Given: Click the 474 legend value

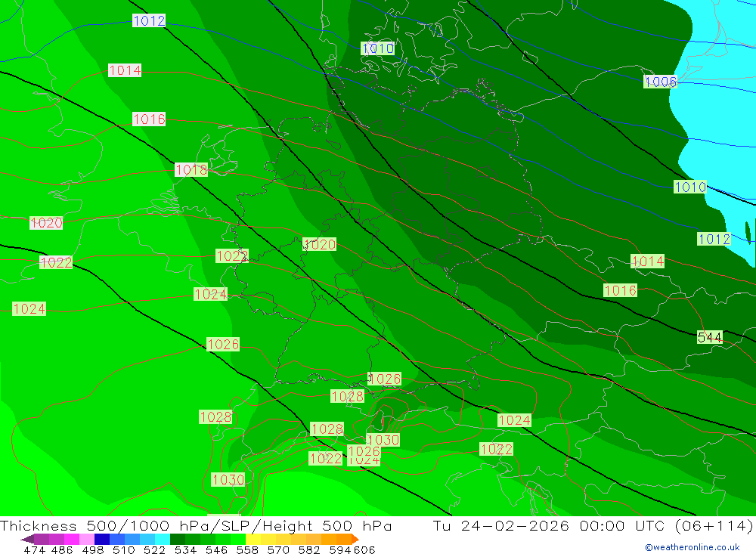Looking at the screenshot, I should point(34,549).
